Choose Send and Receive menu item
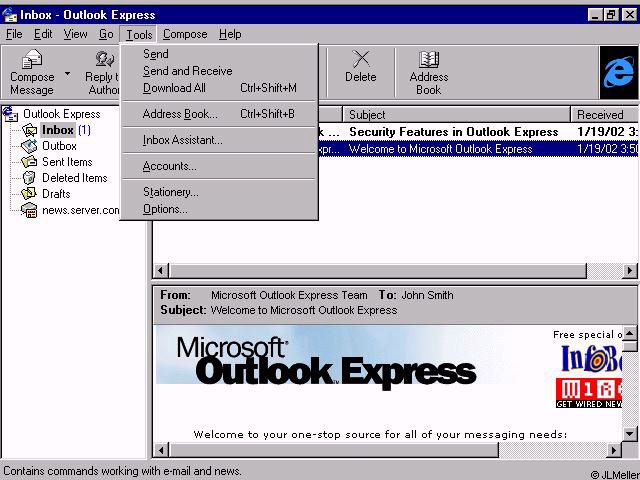The height and width of the screenshot is (480, 640). pyautogui.click(x=219, y=71)
